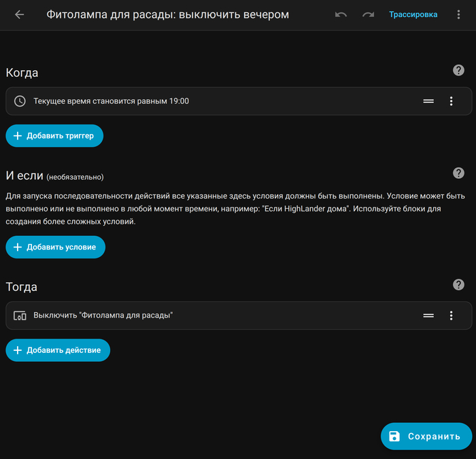Expand the 19:00 time trigger row
Viewport: 476px width, 459px height.
(204, 101)
